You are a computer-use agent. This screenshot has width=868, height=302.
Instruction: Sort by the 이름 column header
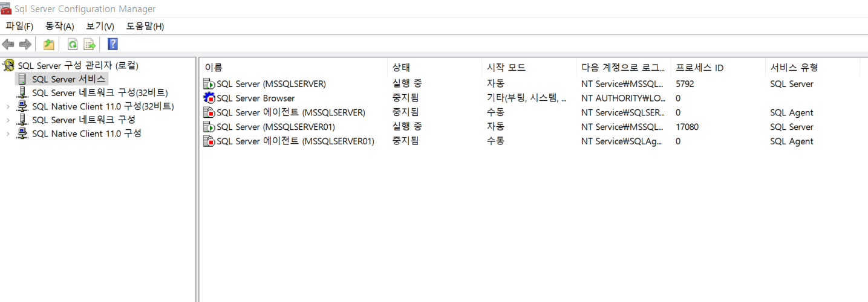pos(293,68)
